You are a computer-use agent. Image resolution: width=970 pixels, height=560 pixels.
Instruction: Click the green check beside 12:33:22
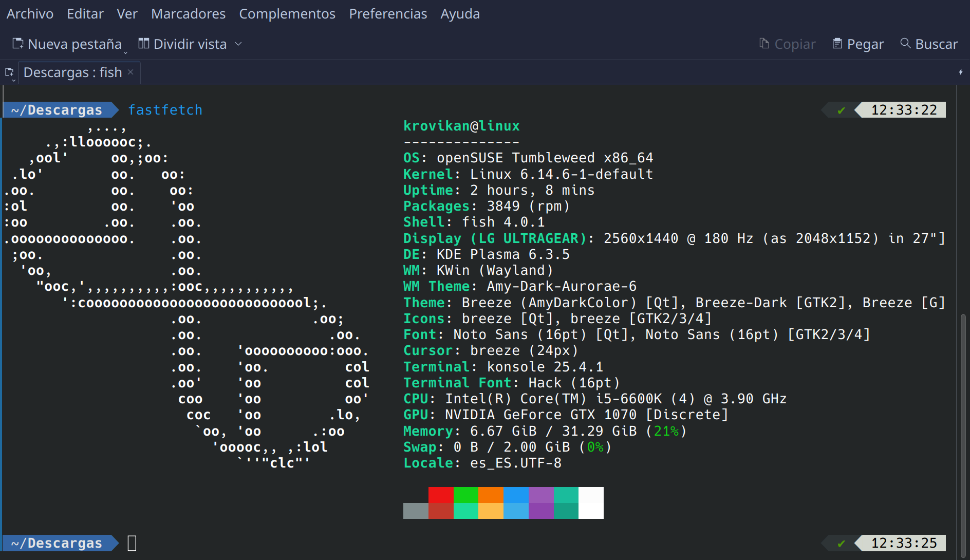tap(841, 110)
